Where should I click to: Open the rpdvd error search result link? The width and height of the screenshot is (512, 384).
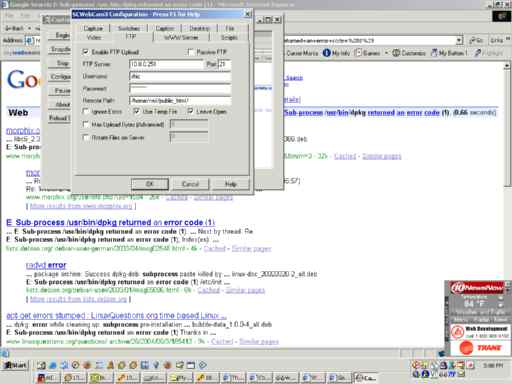tap(46, 265)
